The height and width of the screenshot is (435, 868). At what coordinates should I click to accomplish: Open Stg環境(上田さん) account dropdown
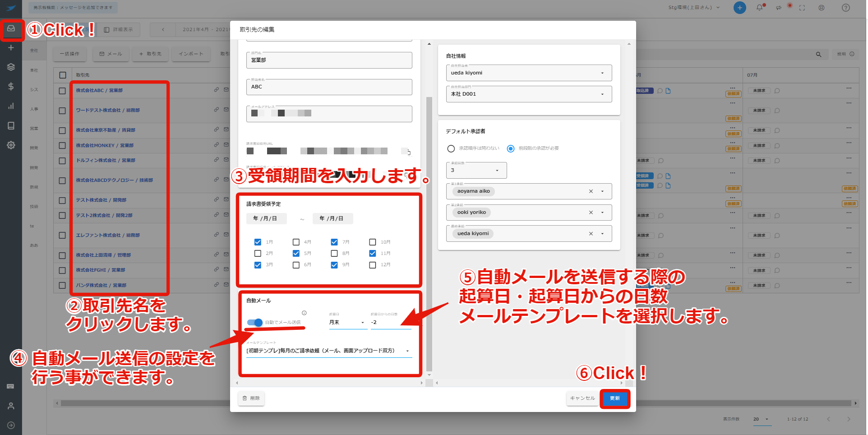tap(694, 8)
